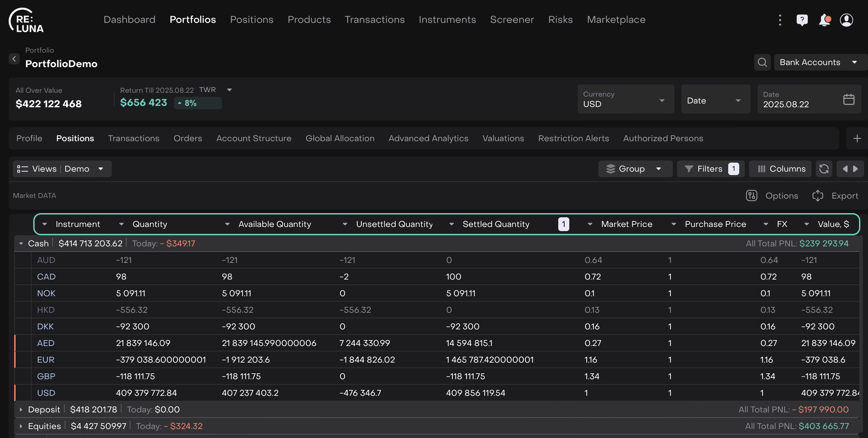This screenshot has width=868, height=438.
Task: Switch to the Global Allocation tab
Action: tap(340, 138)
